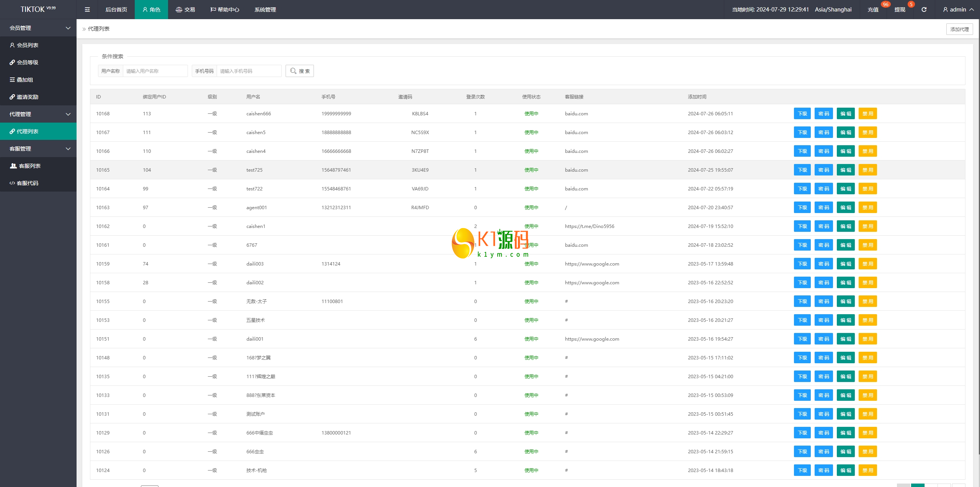The height and width of the screenshot is (487, 980).
Task: Click the 使用中 status in agent001 row
Action: tap(531, 208)
